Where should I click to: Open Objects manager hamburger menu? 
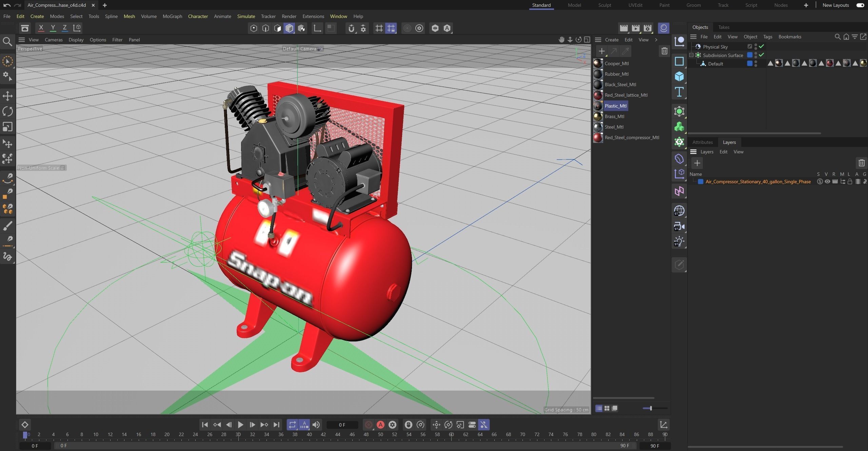click(693, 37)
